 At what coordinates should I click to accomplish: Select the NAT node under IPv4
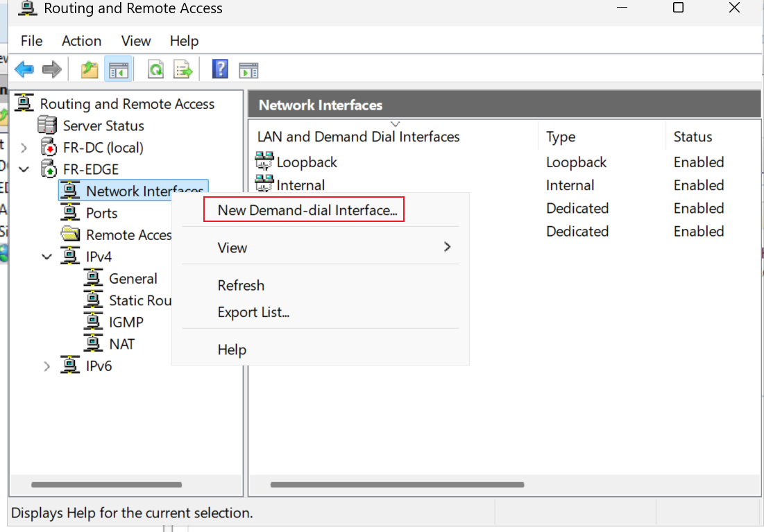pos(122,344)
